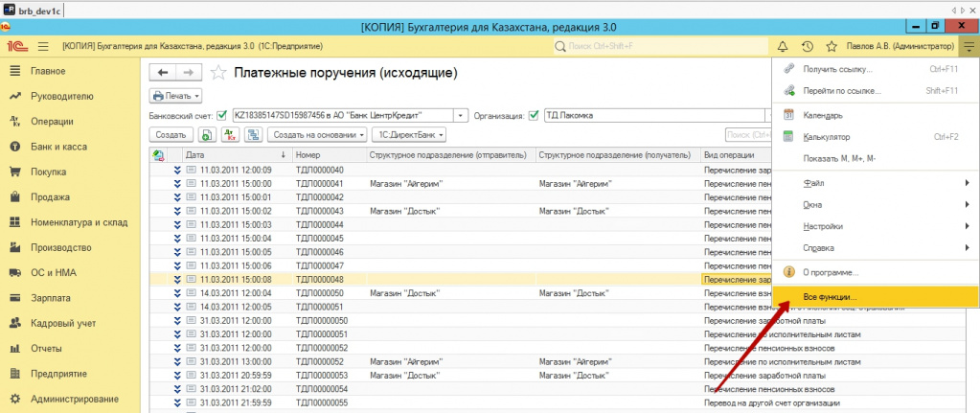Click Организация field ТД Лакомка
980x413 pixels.
[653, 116]
